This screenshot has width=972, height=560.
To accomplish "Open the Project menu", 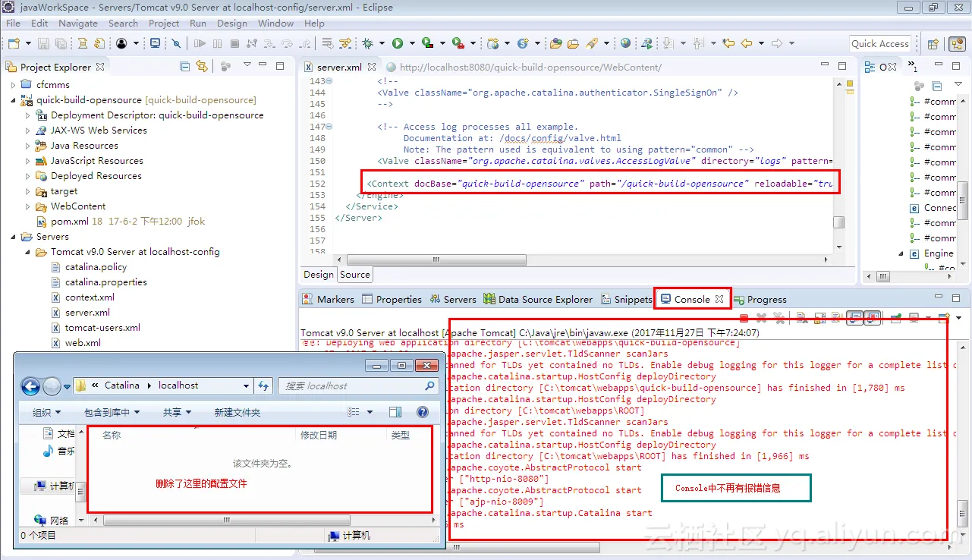I will (x=164, y=23).
